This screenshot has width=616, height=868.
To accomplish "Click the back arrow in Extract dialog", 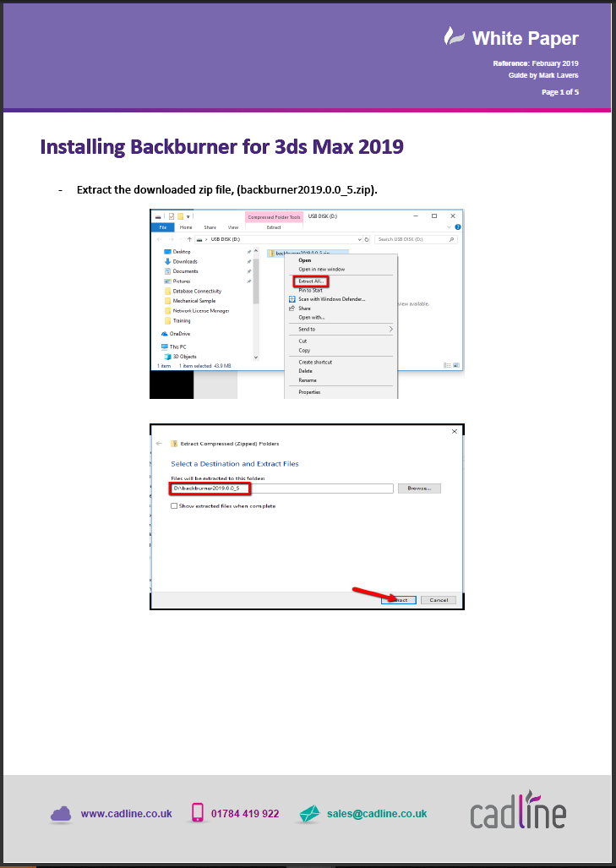I will pyautogui.click(x=160, y=444).
